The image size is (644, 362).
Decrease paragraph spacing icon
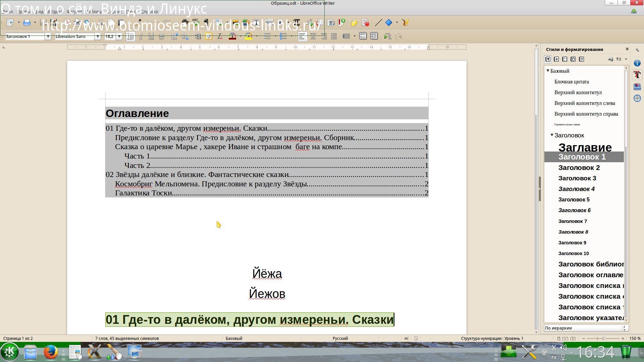(x=374, y=36)
